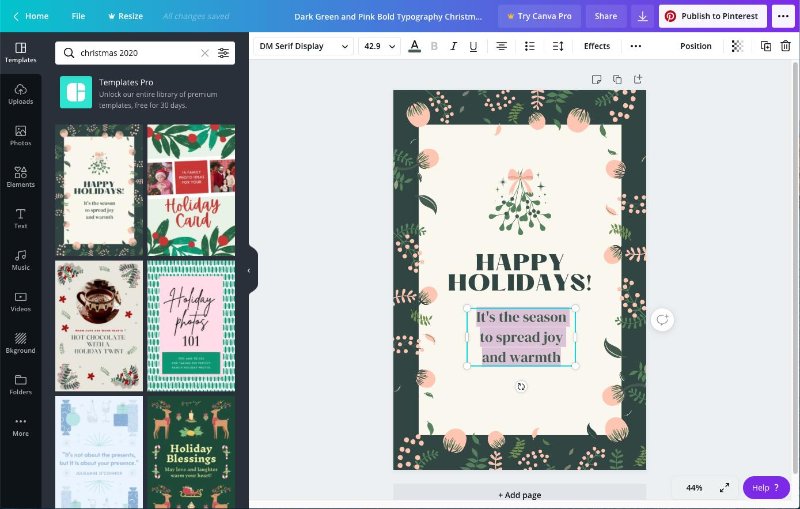Clear the template search field
This screenshot has width=800, height=509.
(205, 53)
